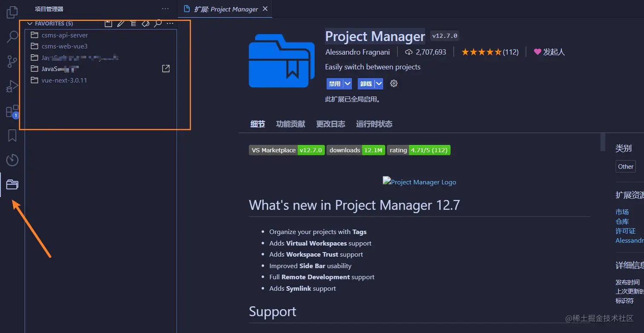
Task: Open the 项目管理器 panel more actions menu
Action: tap(165, 9)
